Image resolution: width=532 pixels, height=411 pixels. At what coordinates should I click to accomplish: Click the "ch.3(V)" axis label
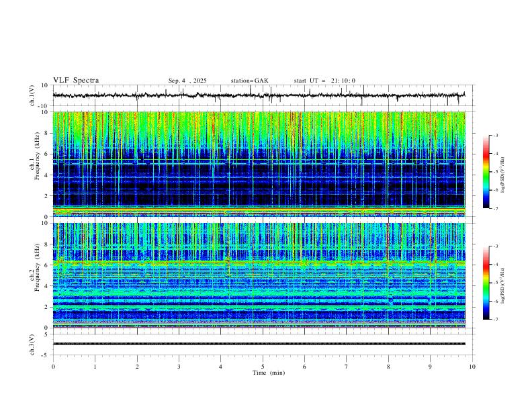click(x=32, y=345)
